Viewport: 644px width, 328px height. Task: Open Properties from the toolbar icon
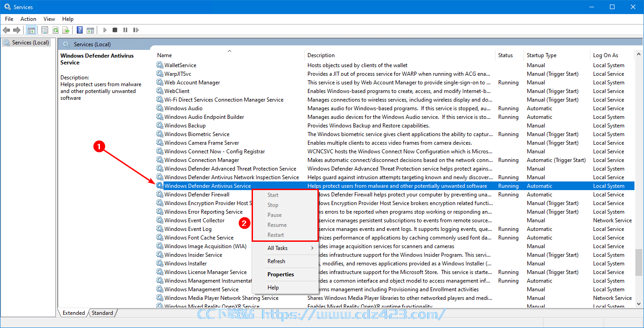tap(45, 30)
